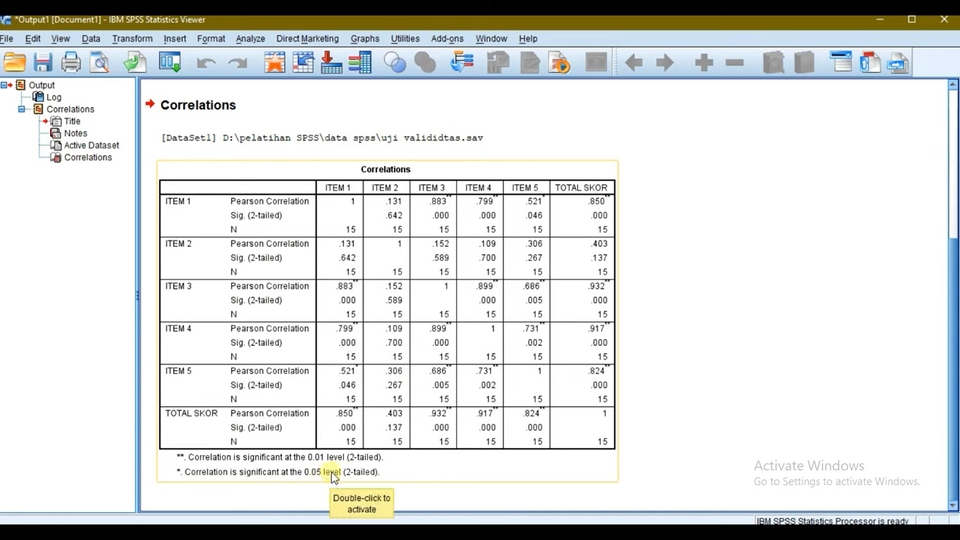Image resolution: width=960 pixels, height=540 pixels.
Task: Click the dataset path text line
Action: point(322,138)
